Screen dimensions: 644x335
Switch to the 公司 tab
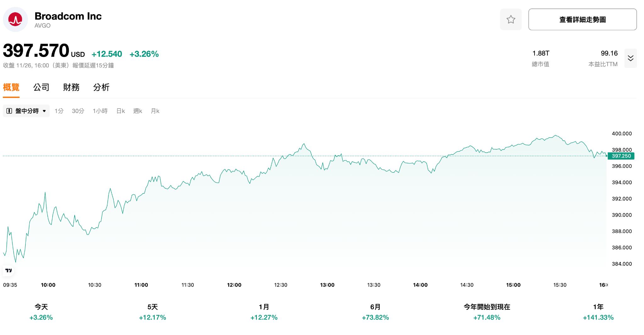pos(41,87)
